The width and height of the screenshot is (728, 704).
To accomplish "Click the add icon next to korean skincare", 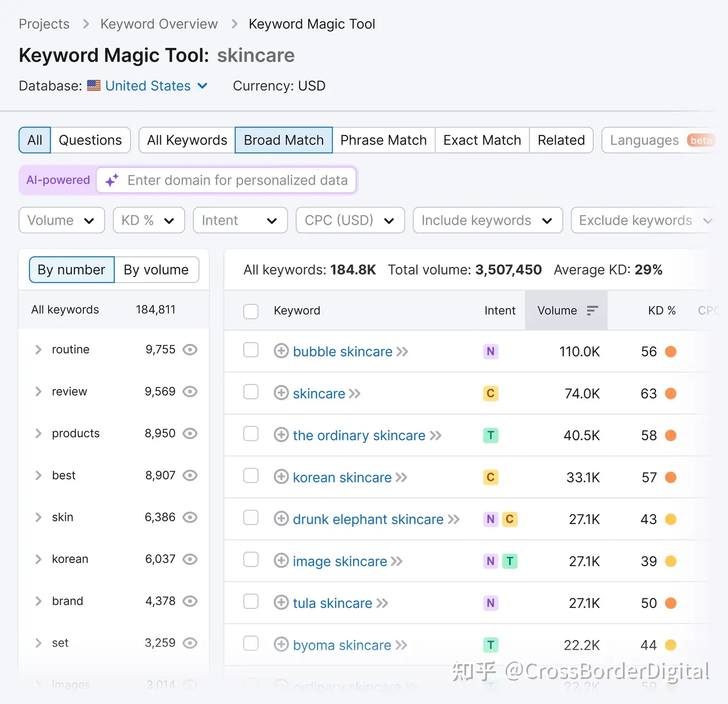I will pos(281,477).
